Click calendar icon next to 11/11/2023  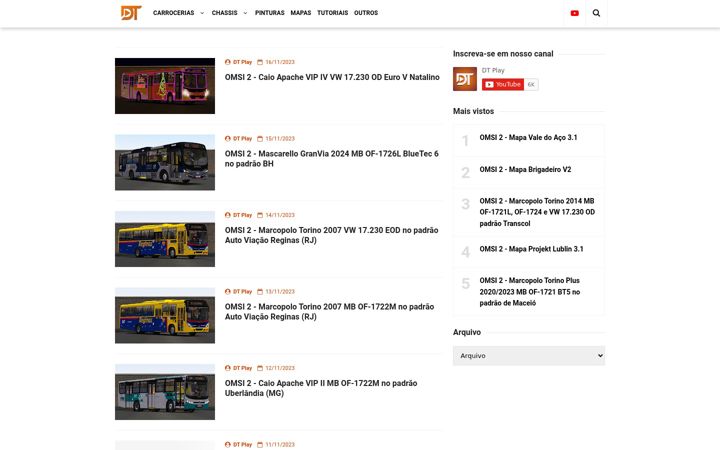pyautogui.click(x=260, y=444)
